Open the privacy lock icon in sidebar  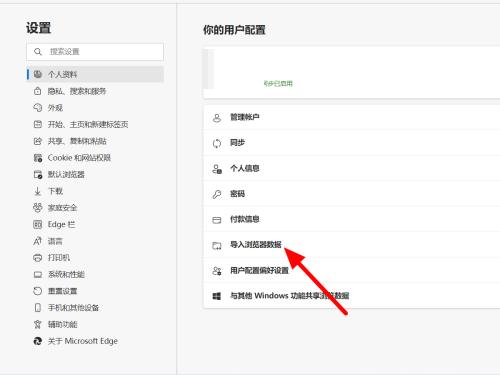(x=38, y=91)
